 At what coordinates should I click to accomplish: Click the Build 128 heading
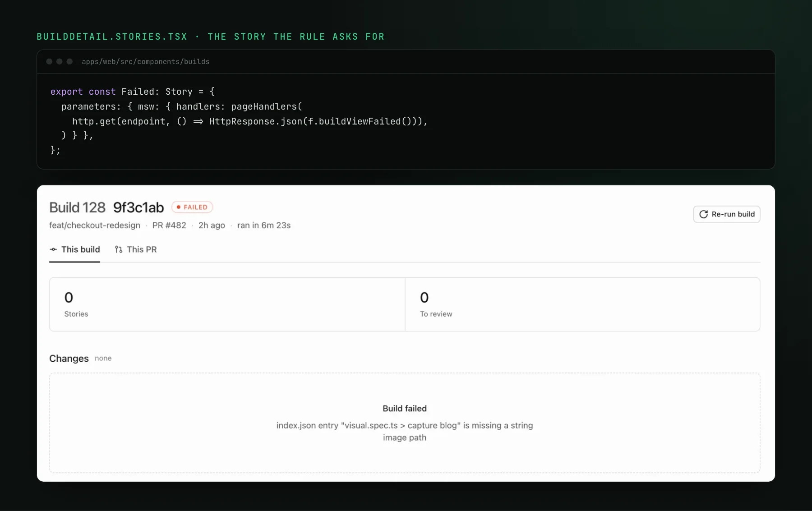(x=77, y=207)
